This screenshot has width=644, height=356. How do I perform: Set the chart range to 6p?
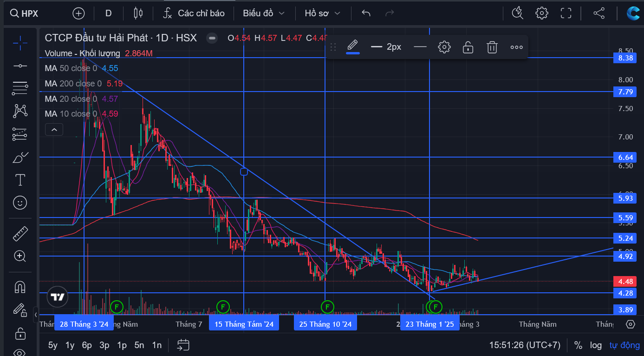coord(87,345)
